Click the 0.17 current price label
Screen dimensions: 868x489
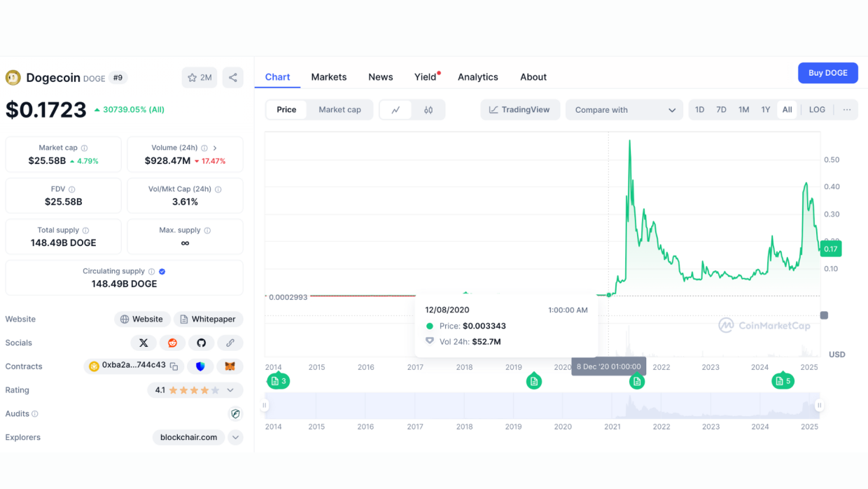tap(831, 249)
